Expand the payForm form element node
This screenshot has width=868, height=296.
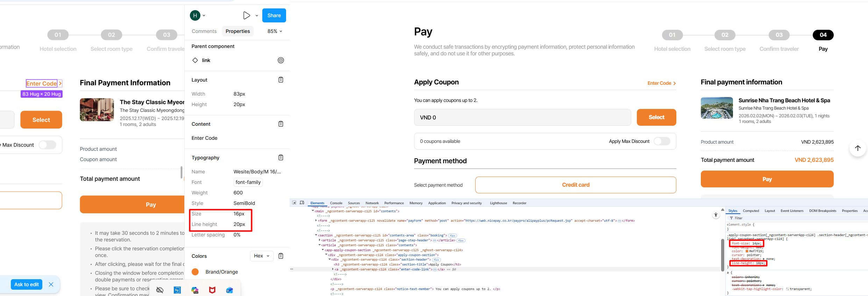316,221
